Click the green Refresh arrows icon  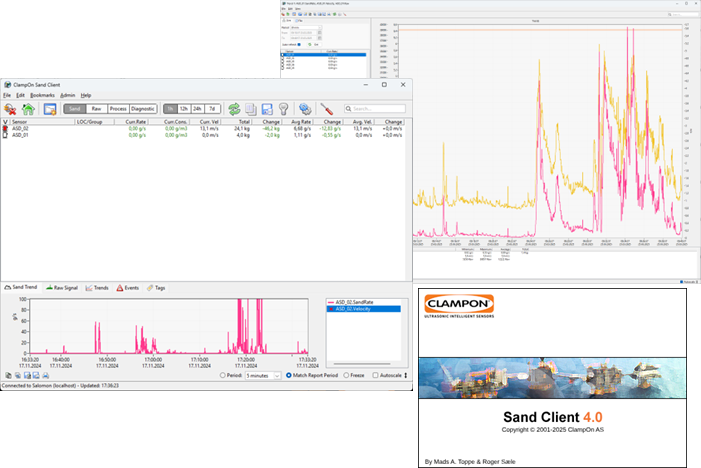(234, 109)
